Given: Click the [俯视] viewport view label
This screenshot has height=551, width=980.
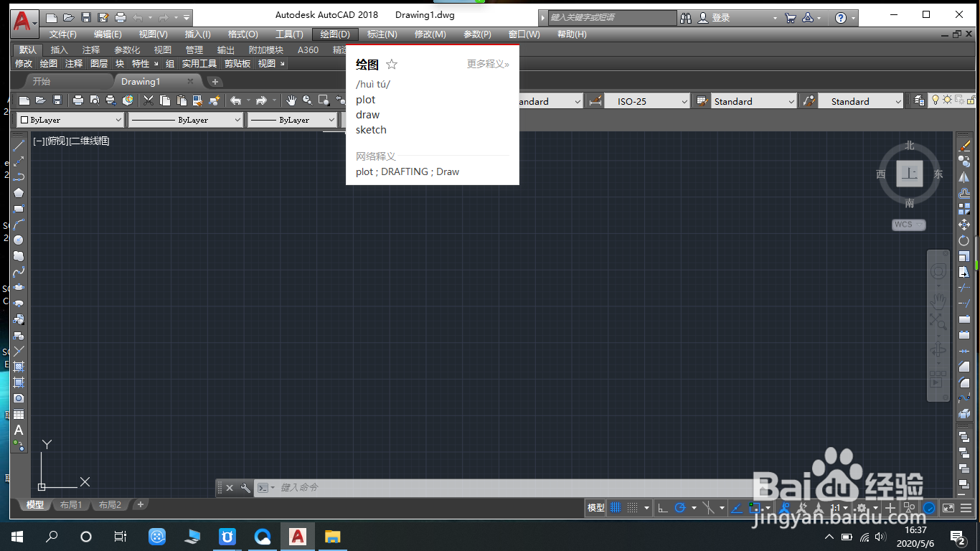Looking at the screenshot, I should click(57, 141).
